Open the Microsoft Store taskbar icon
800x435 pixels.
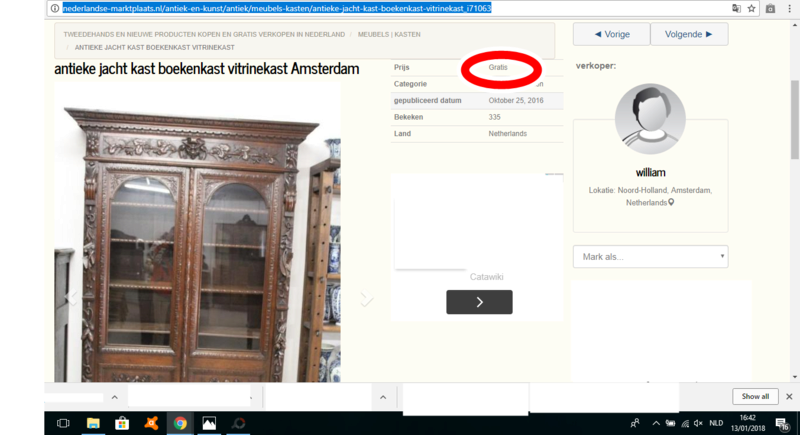[x=122, y=423]
